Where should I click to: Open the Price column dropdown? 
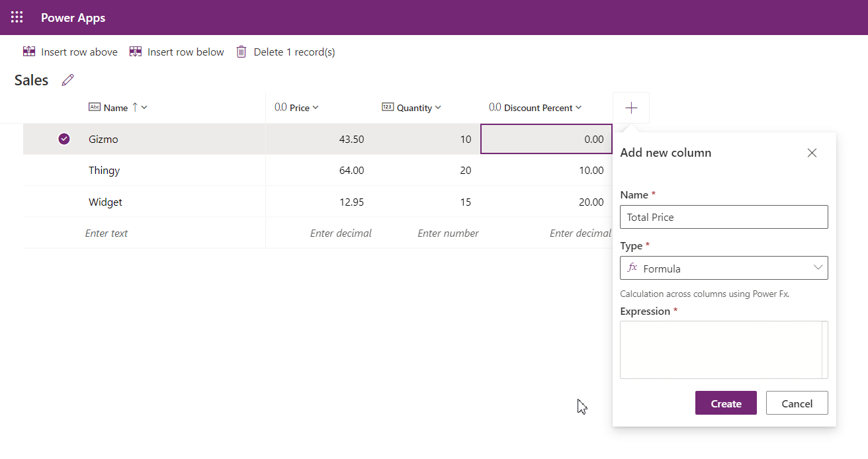point(316,108)
